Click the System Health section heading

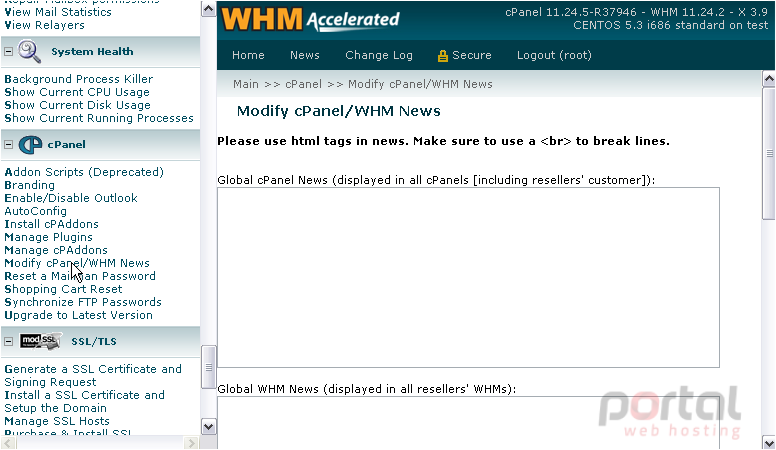(x=92, y=51)
